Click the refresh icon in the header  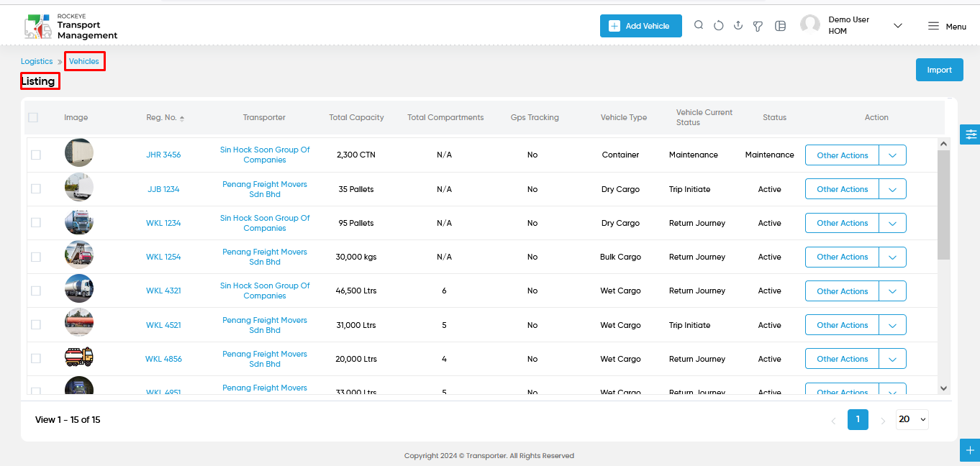[x=718, y=26]
